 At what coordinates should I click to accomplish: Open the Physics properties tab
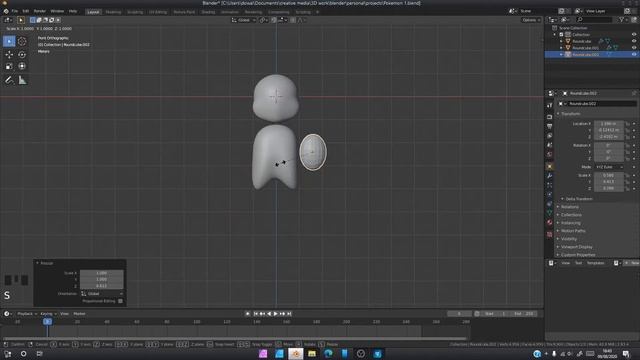click(549, 194)
